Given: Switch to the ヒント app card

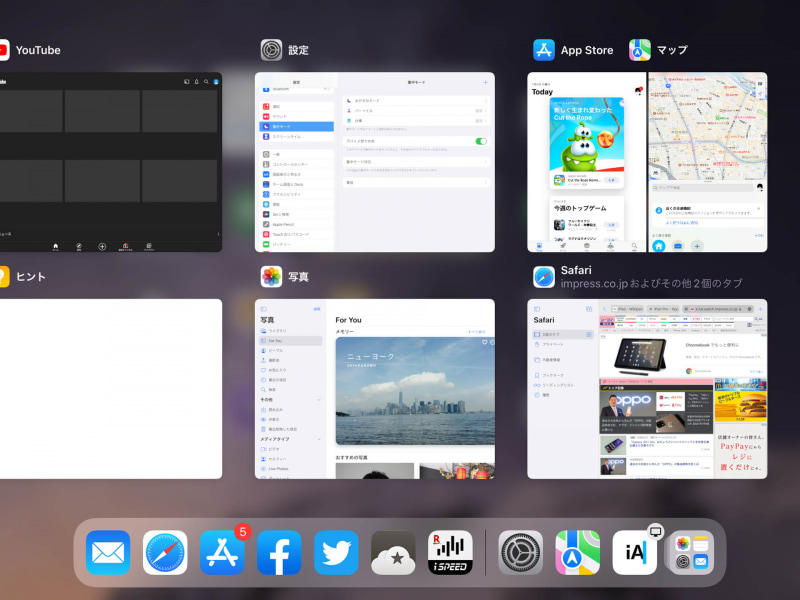Looking at the screenshot, I should pos(111,389).
